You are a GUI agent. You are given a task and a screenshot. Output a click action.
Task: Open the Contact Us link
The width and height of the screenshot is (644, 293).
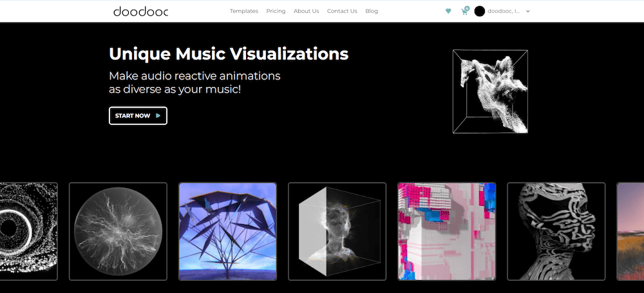coord(342,11)
